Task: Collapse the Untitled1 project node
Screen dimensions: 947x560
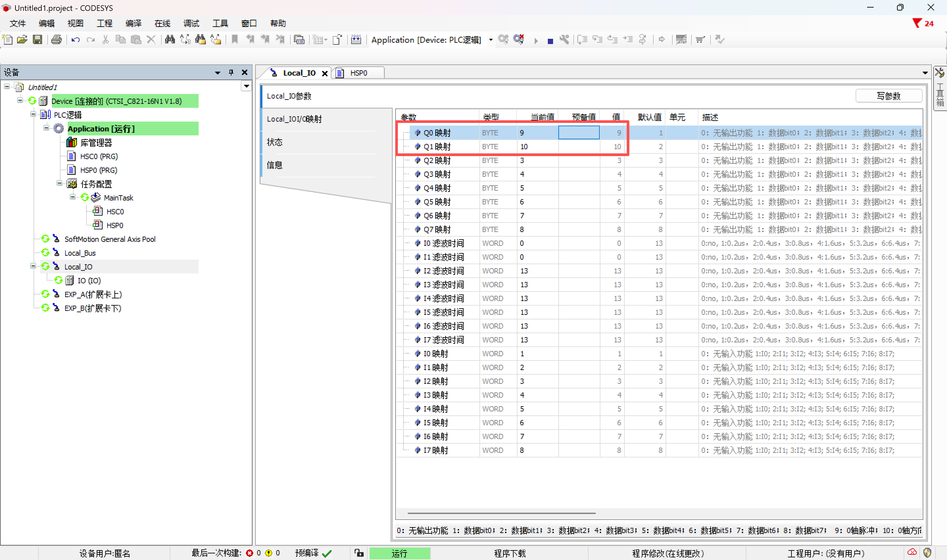Action: click(7, 87)
